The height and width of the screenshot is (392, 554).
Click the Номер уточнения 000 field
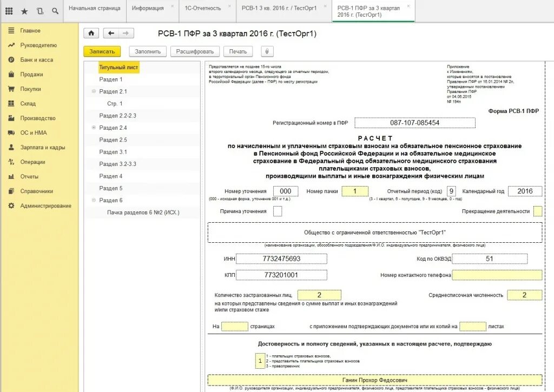click(x=286, y=191)
